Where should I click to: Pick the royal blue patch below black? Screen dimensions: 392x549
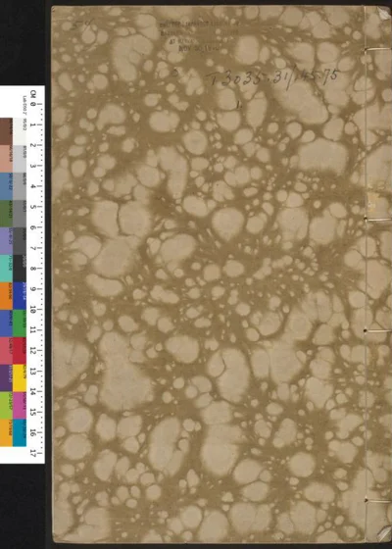pos(20,296)
